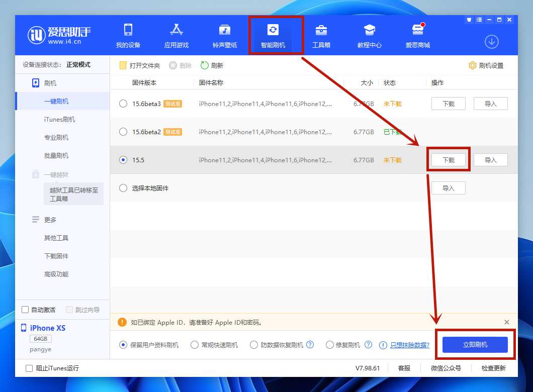
Task: Click help icon beside 防数据恢复刷机
Action: [310, 344]
